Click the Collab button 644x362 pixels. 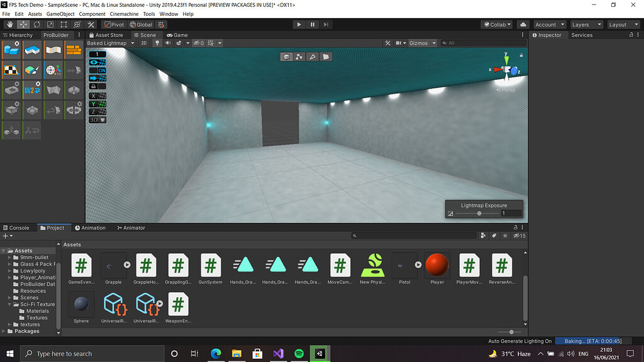tap(496, 24)
